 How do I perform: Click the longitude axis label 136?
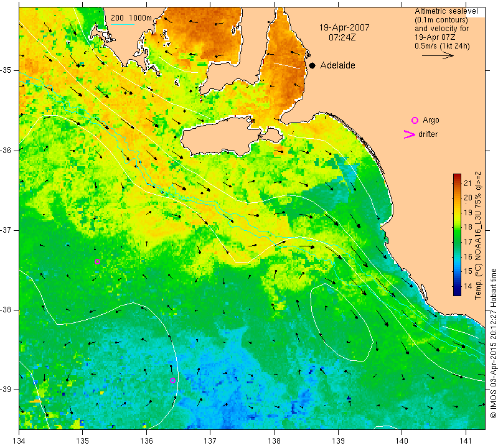coord(146,441)
